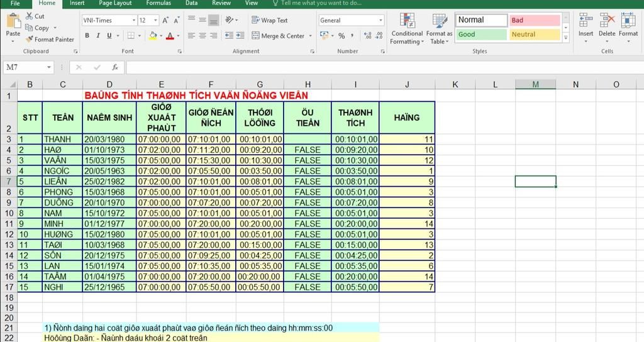Click inside the formula bar
Image resolution: width=644 pixels, height=342 pixels.
click(x=384, y=67)
